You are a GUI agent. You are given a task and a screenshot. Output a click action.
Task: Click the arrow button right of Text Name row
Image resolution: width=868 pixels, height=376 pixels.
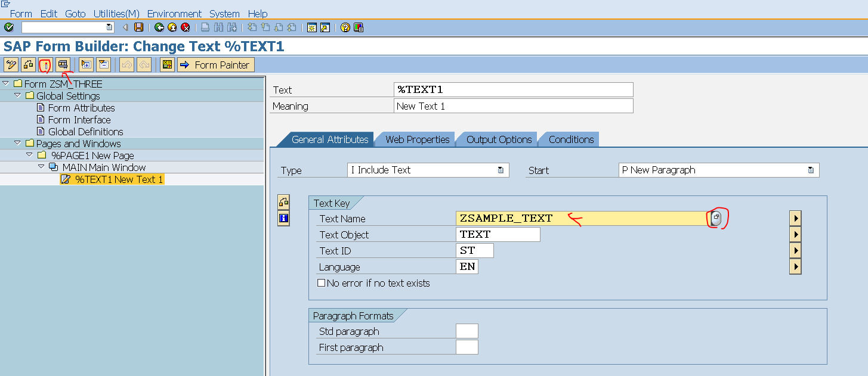[x=795, y=218]
